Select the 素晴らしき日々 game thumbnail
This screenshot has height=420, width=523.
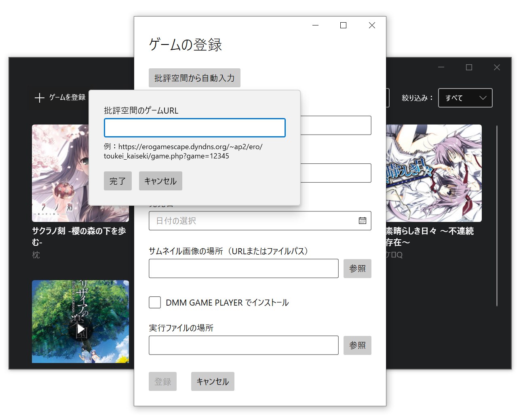point(434,173)
